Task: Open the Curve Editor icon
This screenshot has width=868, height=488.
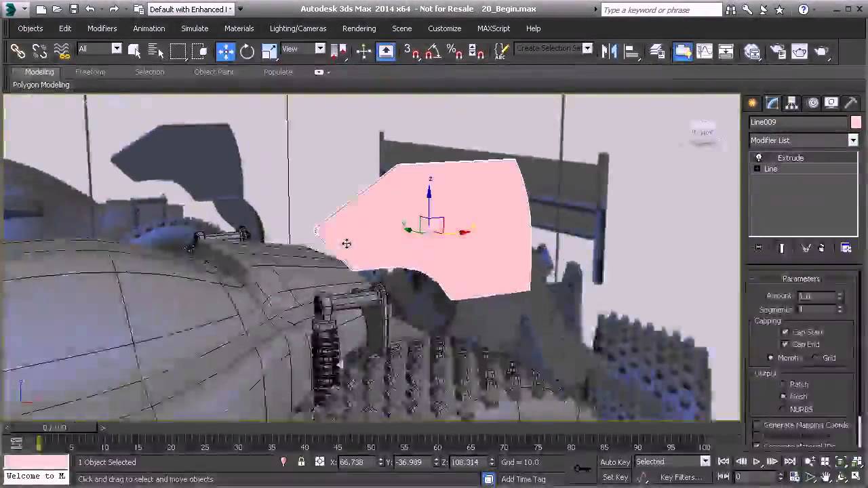Action: pos(705,51)
